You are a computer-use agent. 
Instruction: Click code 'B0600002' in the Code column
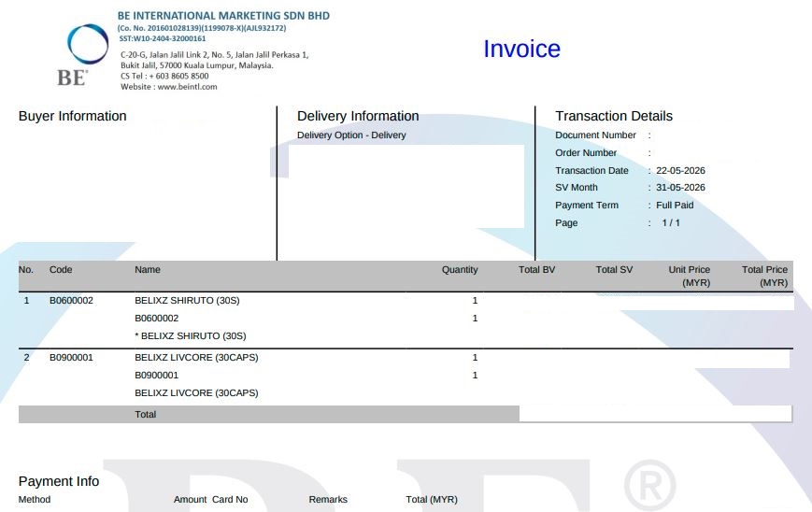(71, 300)
